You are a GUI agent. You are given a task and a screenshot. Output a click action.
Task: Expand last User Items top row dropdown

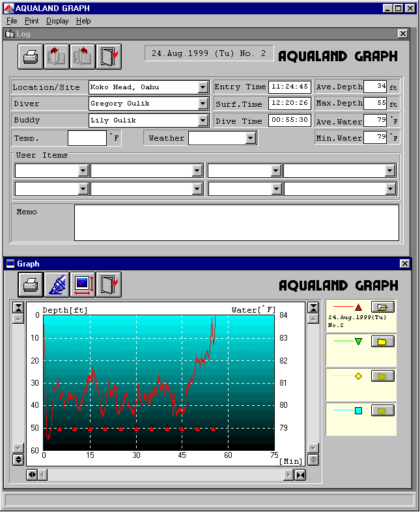click(390, 171)
